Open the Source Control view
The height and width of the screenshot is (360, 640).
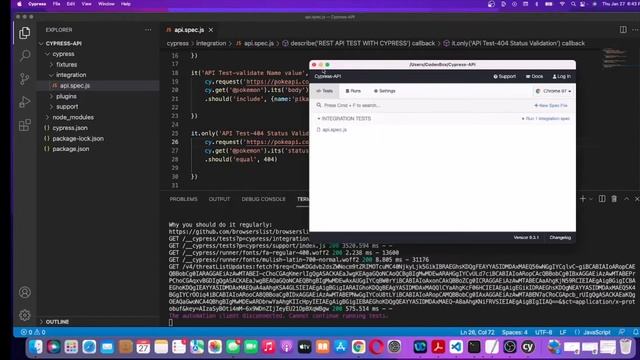pos(24,79)
